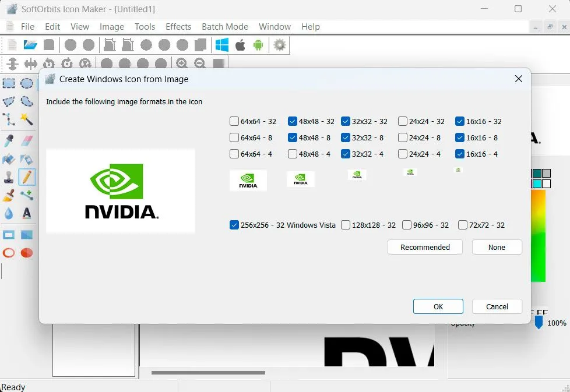The width and height of the screenshot is (570, 392).
Task: Check the 48x48 - 4 format
Action: [292, 154]
